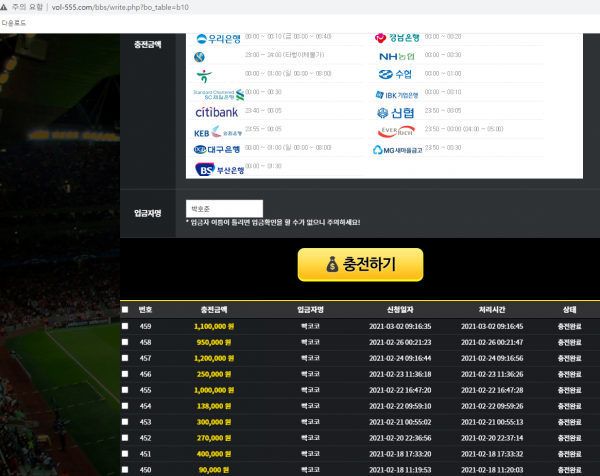Viewport: 600px width, 476px height.
Task: Click the 1,200,000 원 amount
Action: click(x=214, y=359)
